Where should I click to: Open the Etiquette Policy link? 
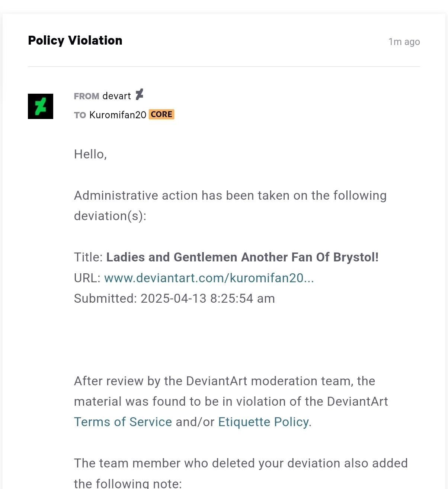(x=263, y=422)
